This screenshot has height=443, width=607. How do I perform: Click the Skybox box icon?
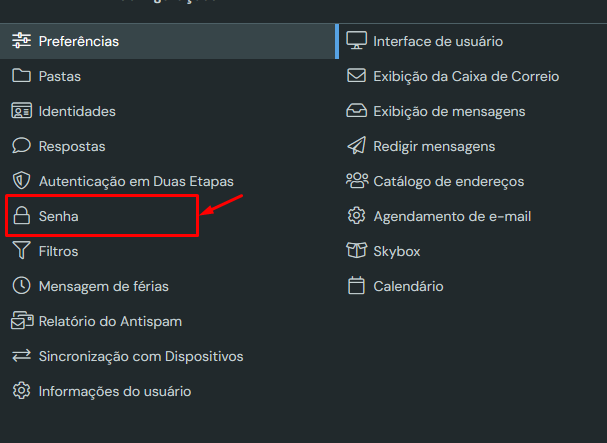(356, 251)
